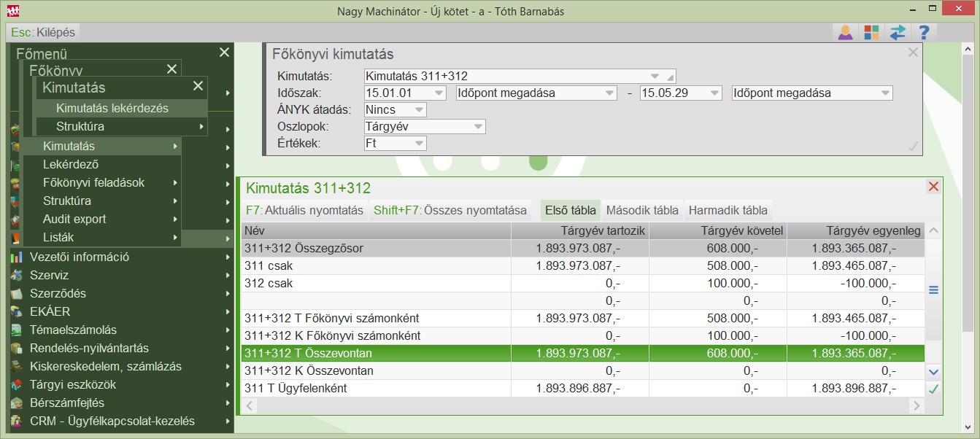Click the Szerviz menu icon
This screenshot has width=980, height=439.
click(x=17, y=275)
